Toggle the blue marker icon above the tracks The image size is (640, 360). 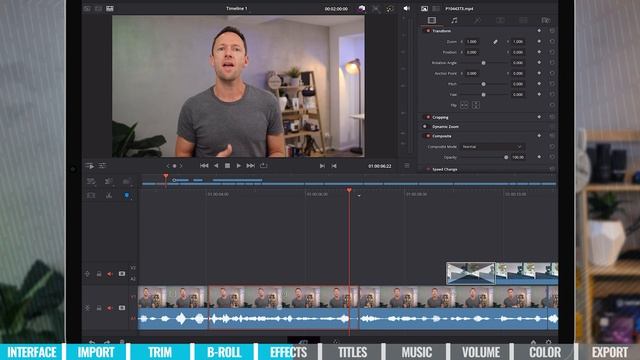coord(127,195)
